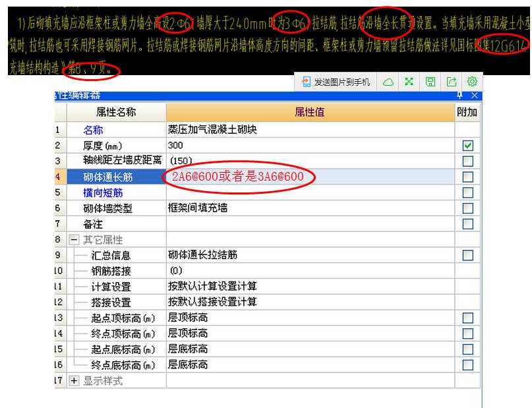Check 附加 box for 备注
This screenshot has height=408, width=532.
click(468, 224)
